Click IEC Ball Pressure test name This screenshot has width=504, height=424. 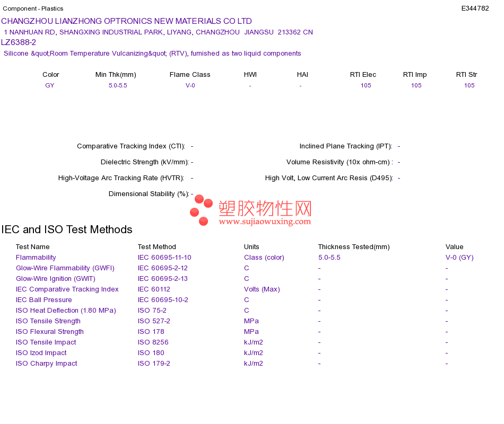pyautogui.click(x=44, y=299)
